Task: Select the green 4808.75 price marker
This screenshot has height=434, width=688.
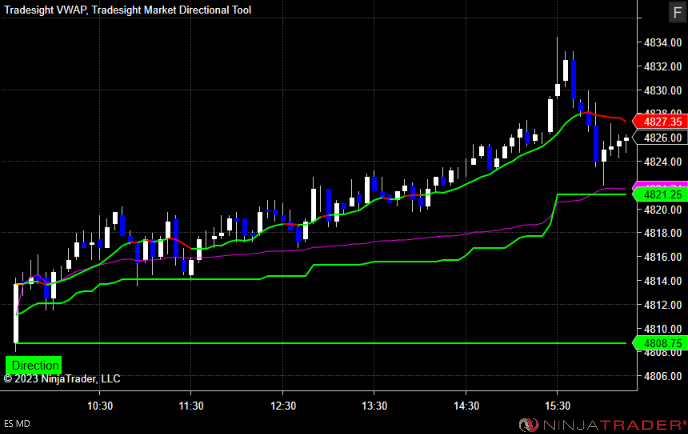Action: pos(659,343)
